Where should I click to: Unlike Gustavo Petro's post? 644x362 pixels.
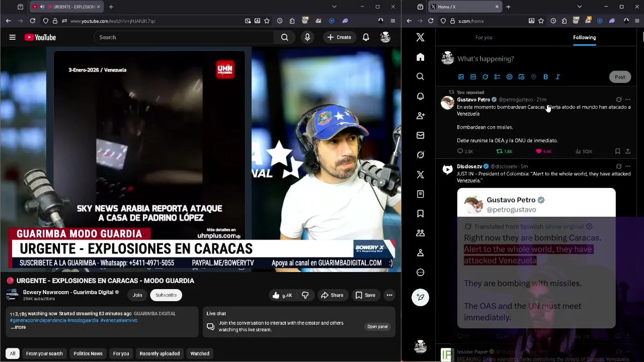[543, 151]
